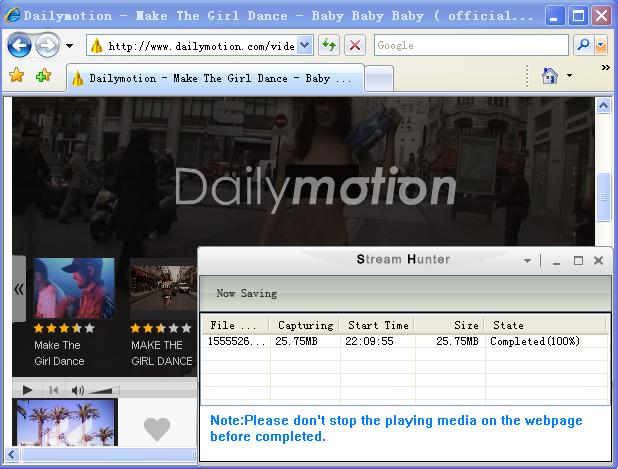Open the search provider dropdown arrow
This screenshot has width=618, height=469.
600,45
